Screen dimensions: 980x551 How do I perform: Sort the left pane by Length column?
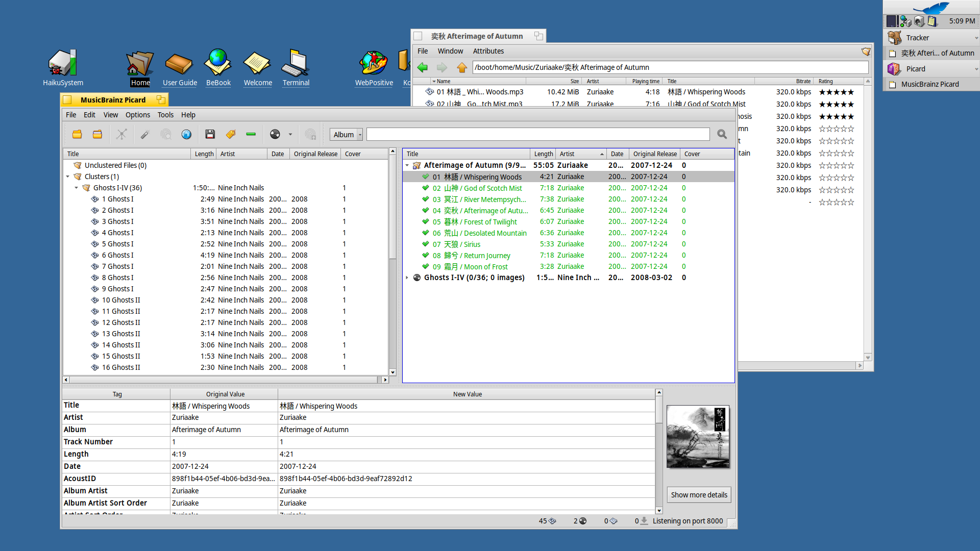tap(204, 154)
